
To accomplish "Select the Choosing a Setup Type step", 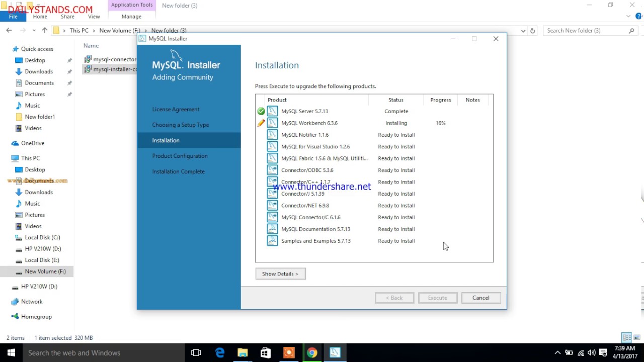I will [x=180, y=125].
